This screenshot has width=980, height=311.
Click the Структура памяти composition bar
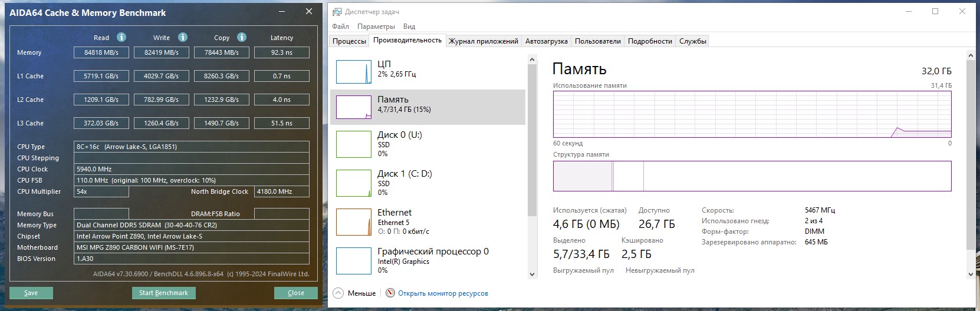tap(752, 176)
